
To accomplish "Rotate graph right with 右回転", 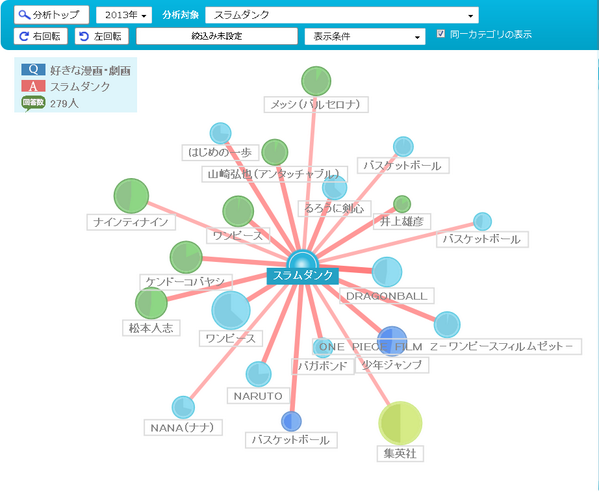I will coord(40,36).
